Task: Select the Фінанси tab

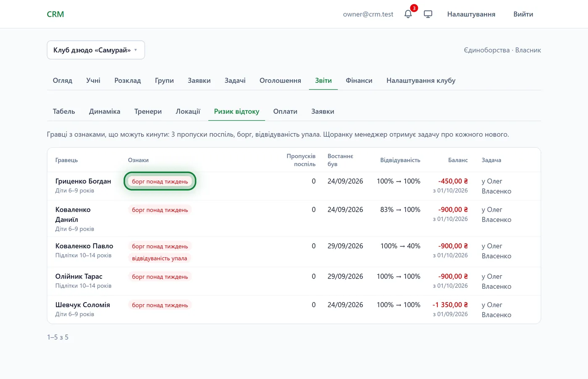Action: point(359,80)
